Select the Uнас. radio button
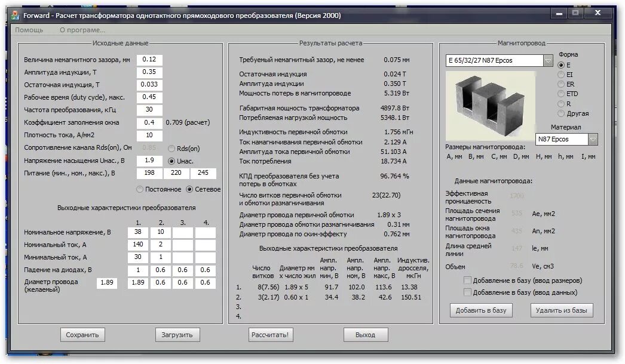This screenshot has height=364, width=625. tap(171, 161)
